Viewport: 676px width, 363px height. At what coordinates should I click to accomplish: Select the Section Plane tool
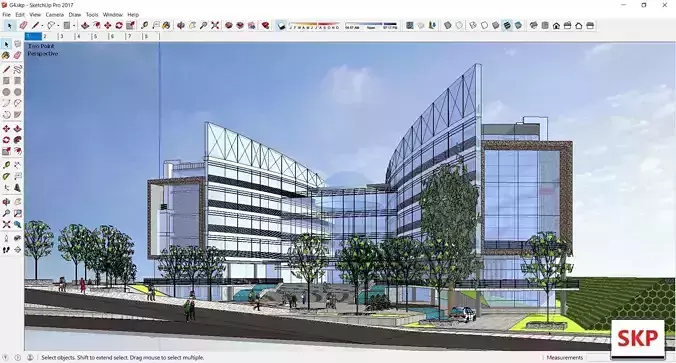pyautogui.click(x=17, y=249)
